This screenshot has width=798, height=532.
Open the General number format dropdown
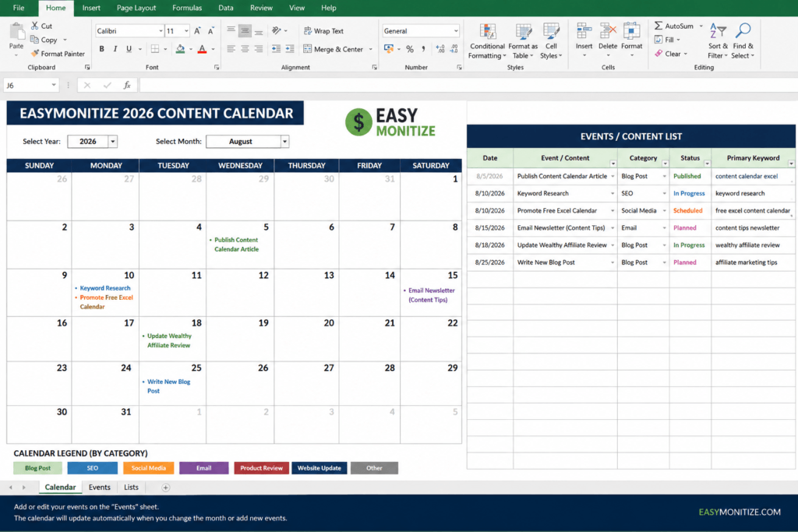tap(455, 31)
